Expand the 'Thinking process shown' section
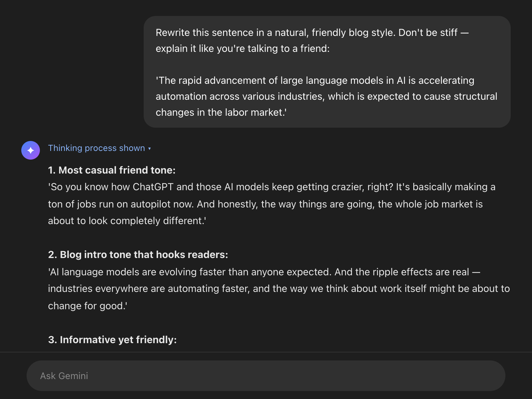Image resolution: width=532 pixels, height=399 pixels. 96,148
